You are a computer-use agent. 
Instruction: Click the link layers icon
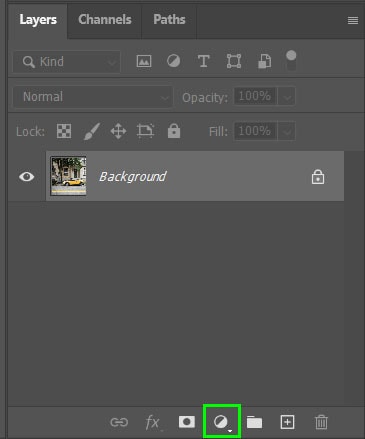tap(119, 422)
